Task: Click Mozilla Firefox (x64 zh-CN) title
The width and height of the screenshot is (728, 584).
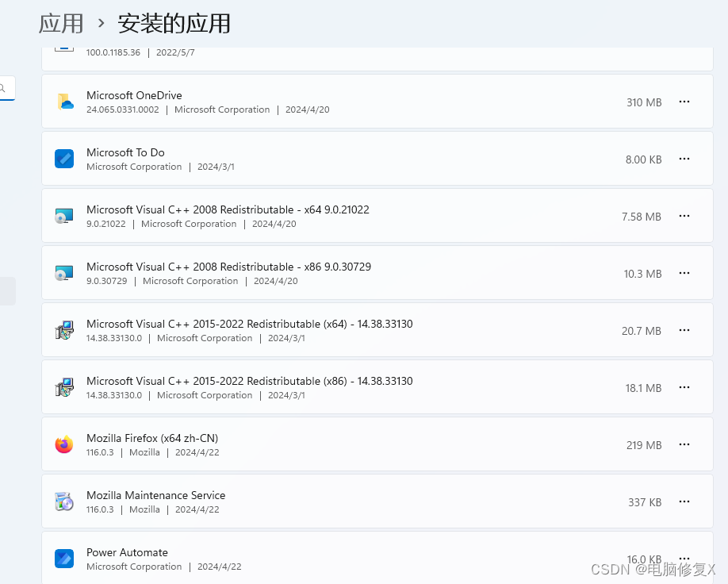Action: (152, 438)
